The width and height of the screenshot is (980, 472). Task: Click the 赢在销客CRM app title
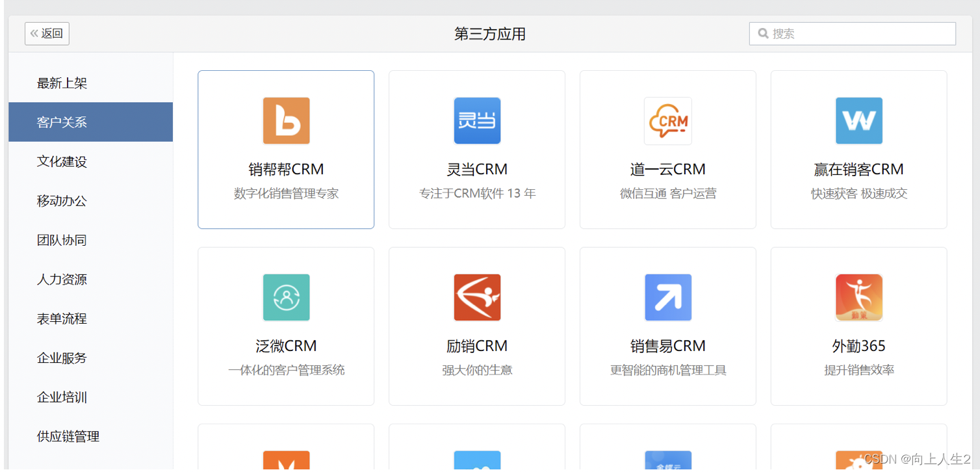859,169
